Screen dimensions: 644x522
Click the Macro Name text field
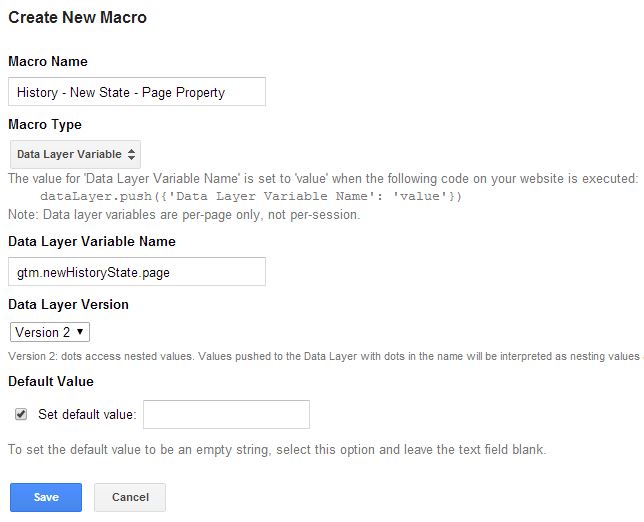tap(137, 92)
